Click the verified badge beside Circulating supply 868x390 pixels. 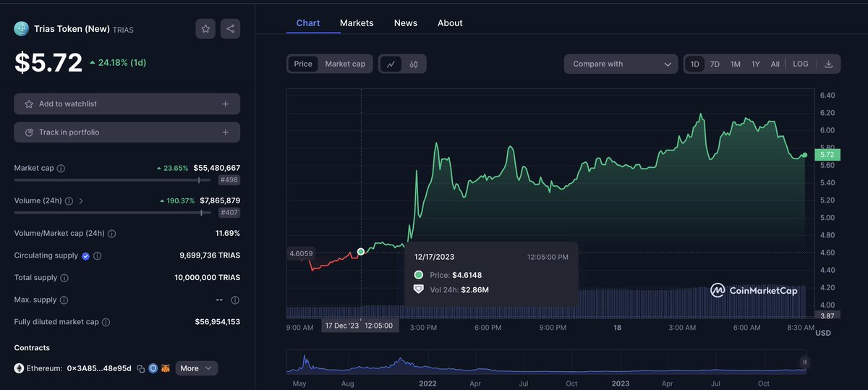(86, 256)
